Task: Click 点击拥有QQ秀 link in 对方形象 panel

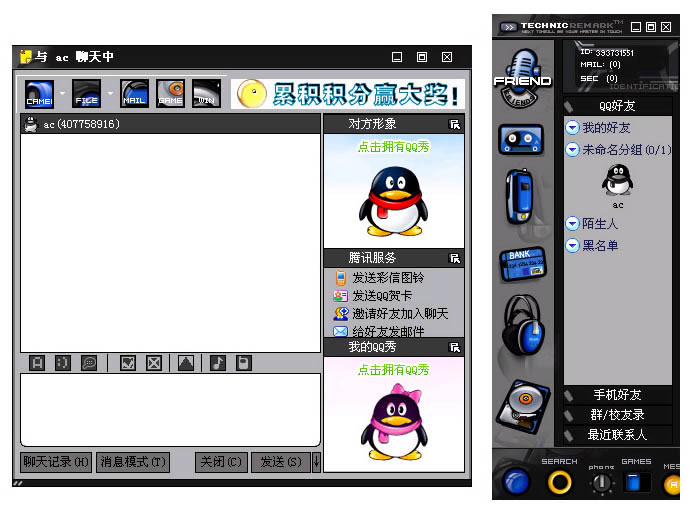Action: point(394,147)
